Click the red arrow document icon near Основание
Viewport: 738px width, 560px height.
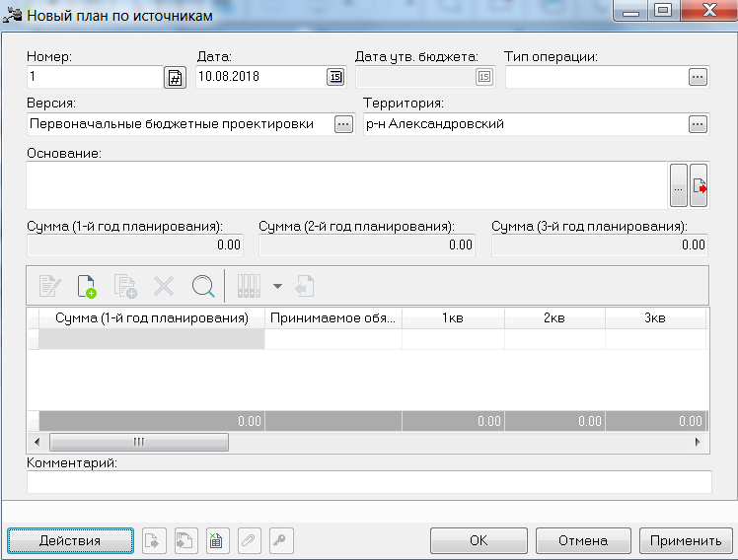[x=699, y=185]
